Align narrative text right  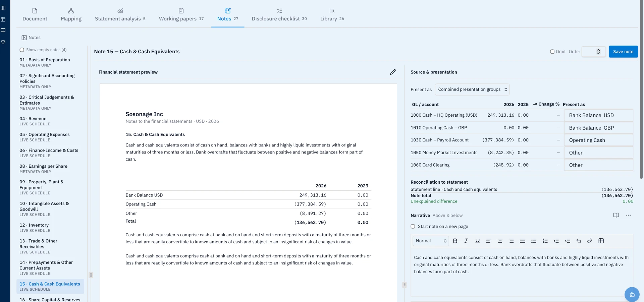[x=511, y=241]
